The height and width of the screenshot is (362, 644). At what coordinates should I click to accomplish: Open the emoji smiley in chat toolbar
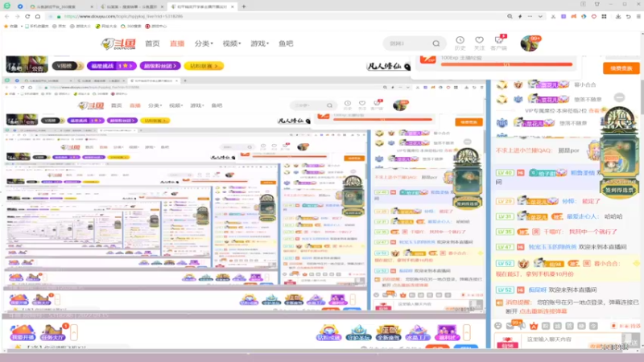[498, 326]
